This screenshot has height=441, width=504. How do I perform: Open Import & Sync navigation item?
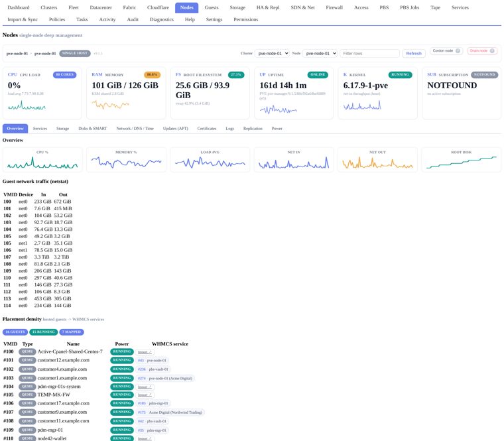point(23,19)
